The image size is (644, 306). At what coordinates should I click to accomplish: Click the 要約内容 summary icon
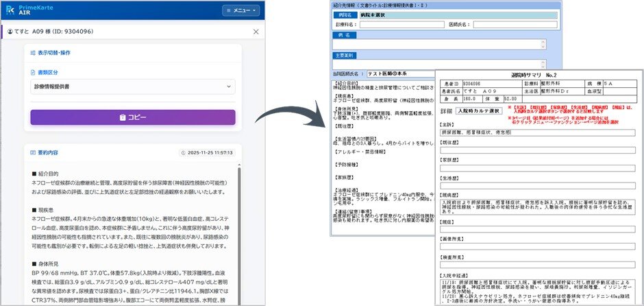[x=34, y=152]
